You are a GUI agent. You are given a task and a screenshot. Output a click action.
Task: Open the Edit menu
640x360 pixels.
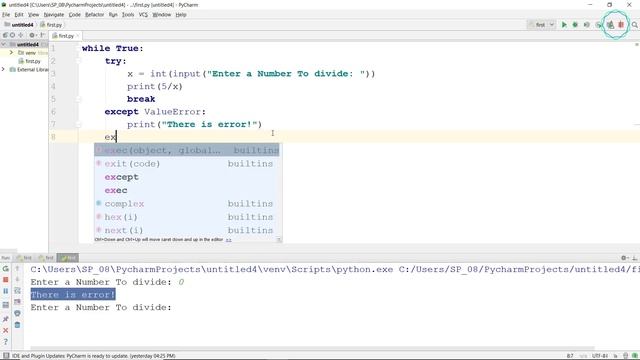(x=19, y=15)
